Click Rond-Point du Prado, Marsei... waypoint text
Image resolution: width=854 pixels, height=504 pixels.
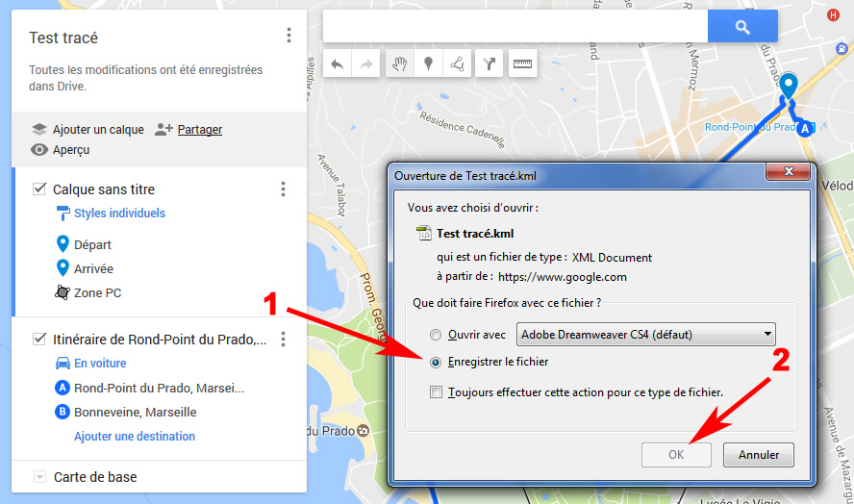(x=159, y=389)
